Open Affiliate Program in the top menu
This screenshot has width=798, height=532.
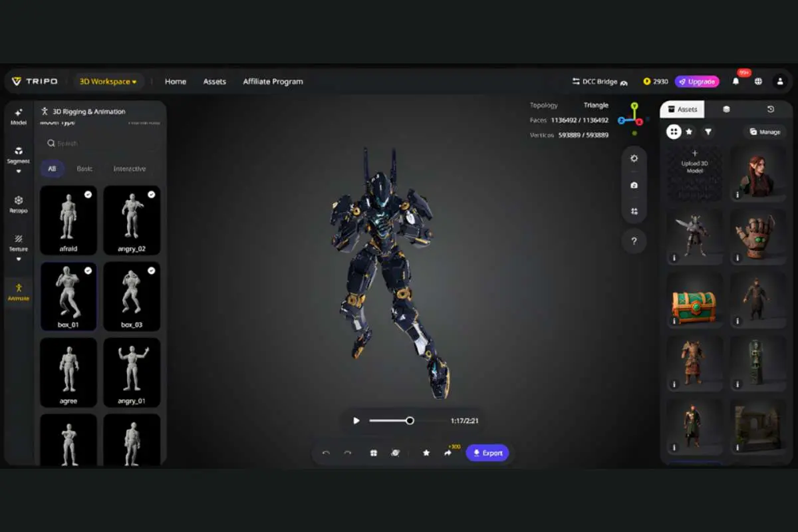click(x=273, y=82)
